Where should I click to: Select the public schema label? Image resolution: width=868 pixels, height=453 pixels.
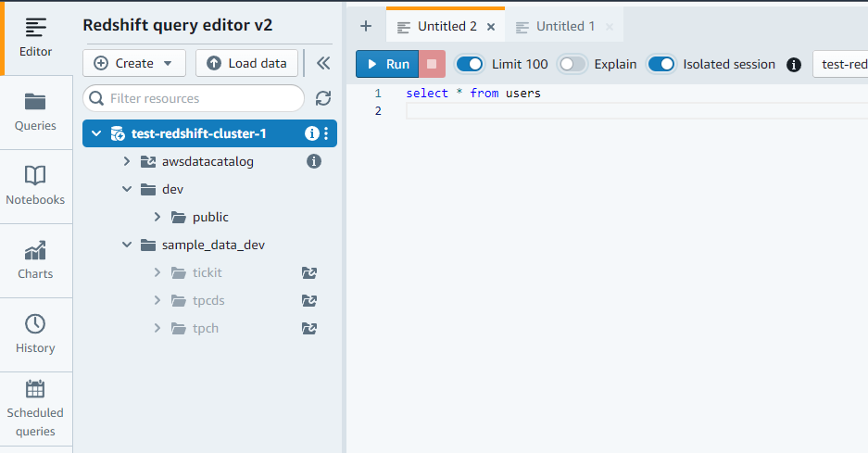(x=210, y=217)
